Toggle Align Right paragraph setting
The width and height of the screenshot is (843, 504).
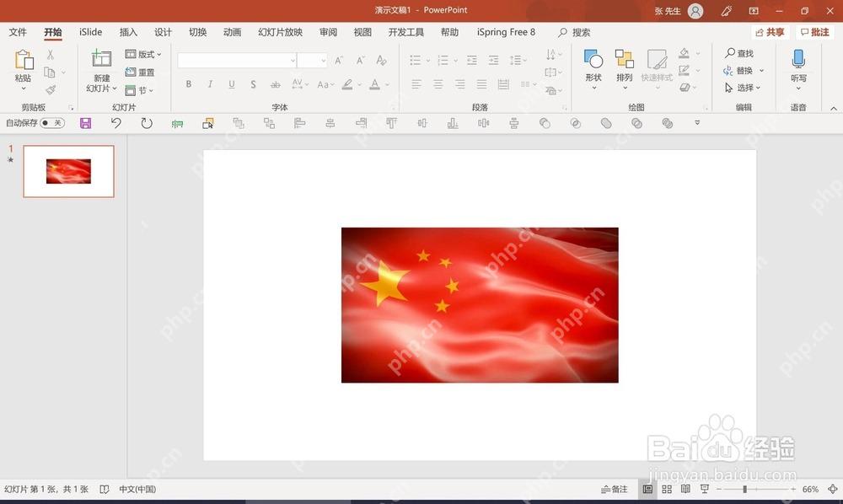460,83
